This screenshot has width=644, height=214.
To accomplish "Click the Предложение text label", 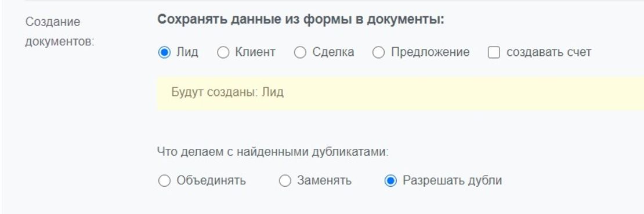I will coord(430,53).
